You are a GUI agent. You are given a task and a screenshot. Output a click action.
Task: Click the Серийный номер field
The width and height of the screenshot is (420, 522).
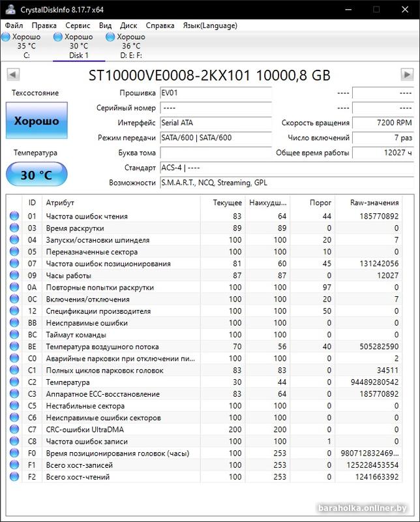216,108
